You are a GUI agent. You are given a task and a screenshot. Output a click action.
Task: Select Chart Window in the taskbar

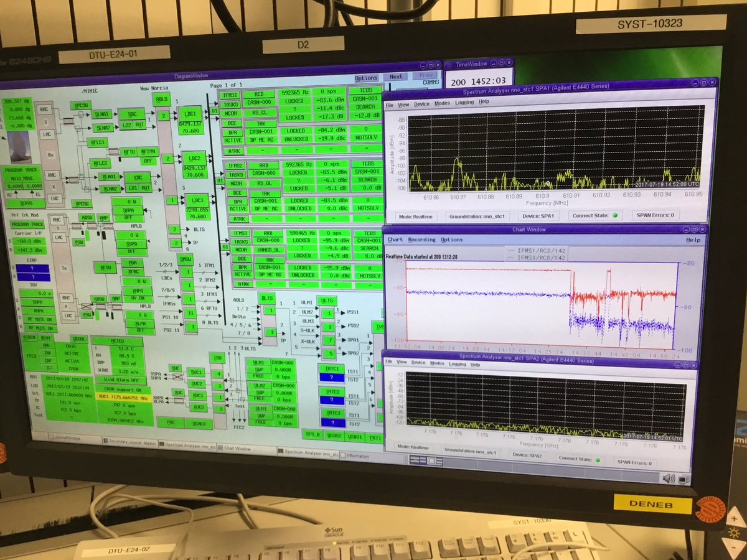tap(236, 448)
